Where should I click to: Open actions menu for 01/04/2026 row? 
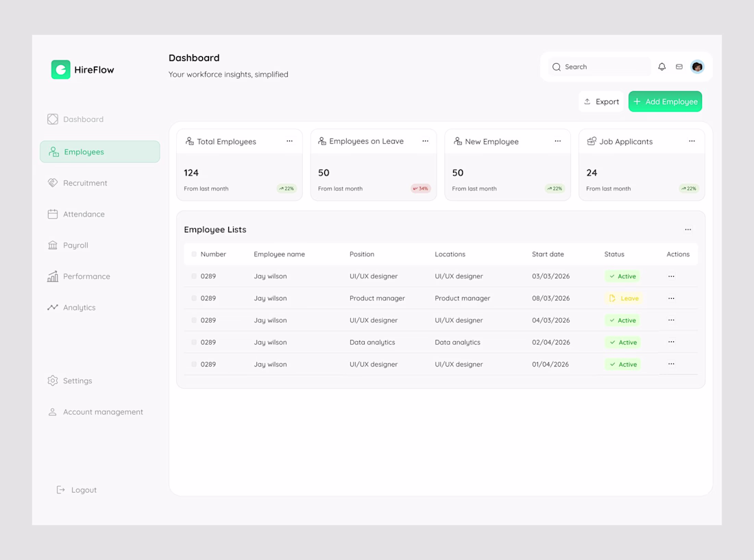tap(671, 365)
